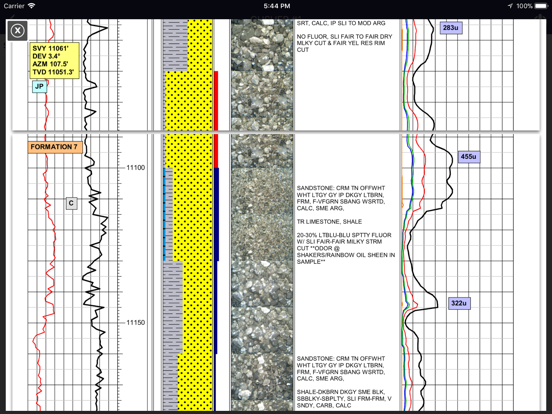Tap the dark blue show interval bar

pos(217,214)
